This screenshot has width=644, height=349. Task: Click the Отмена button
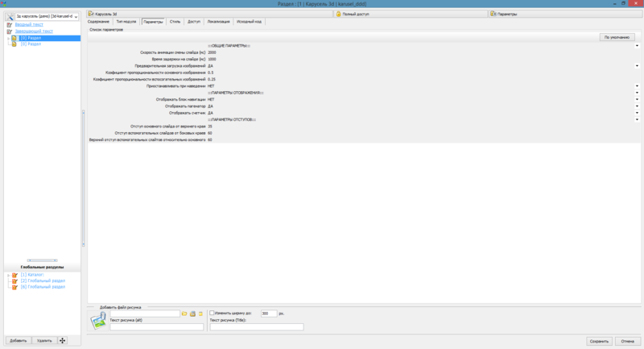coord(628,341)
